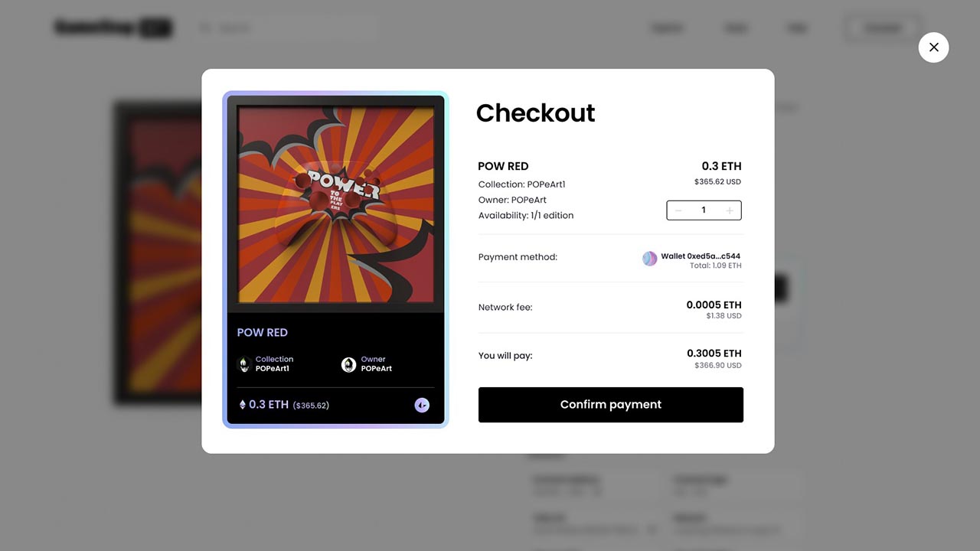Viewport: 980px width, 551px height.
Task: Click the blurred GameStop NFT logo
Action: click(113, 28)
